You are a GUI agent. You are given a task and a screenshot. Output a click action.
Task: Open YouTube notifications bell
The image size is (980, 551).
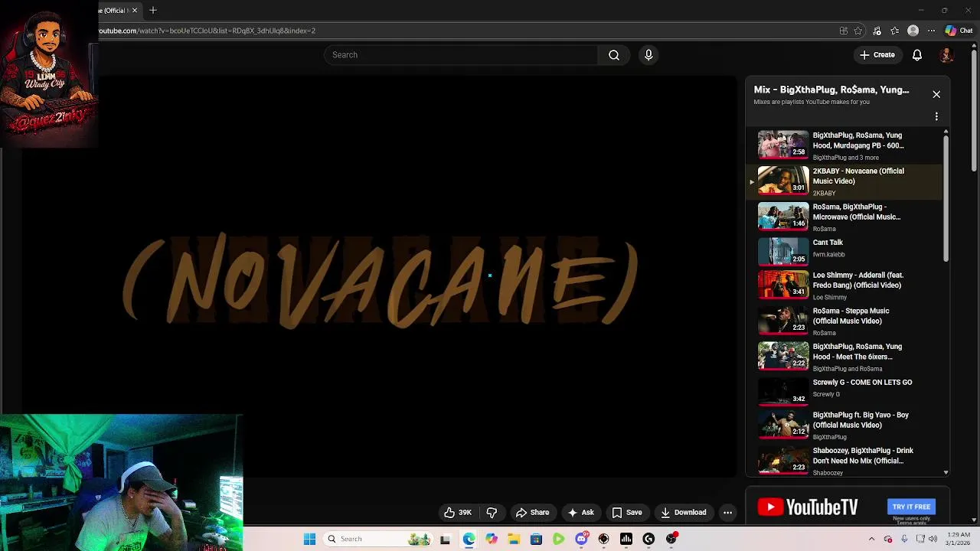pos(917,55)
